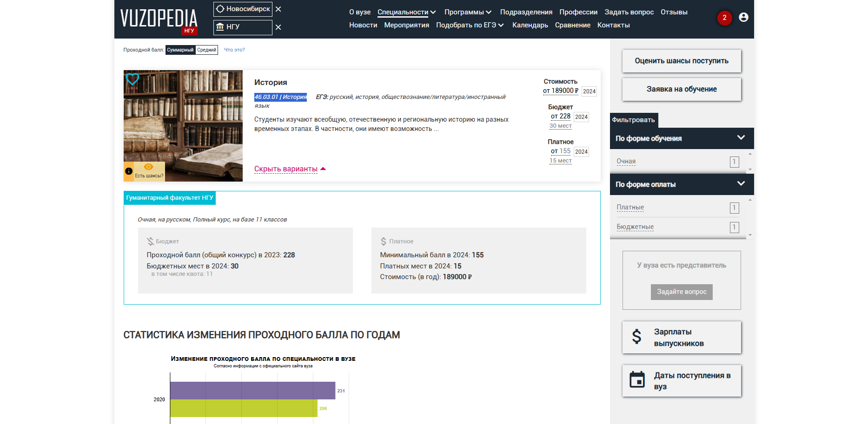Click the scroll-down arrow in По форме обучения list
Viewport: 868px width, 424px height.
point(750,170)
